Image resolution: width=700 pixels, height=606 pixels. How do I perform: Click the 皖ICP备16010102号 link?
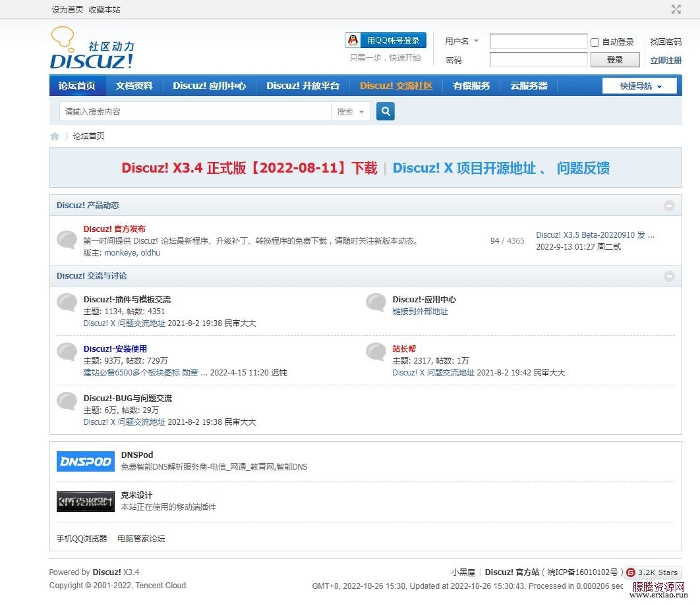(x=583, y=572)
